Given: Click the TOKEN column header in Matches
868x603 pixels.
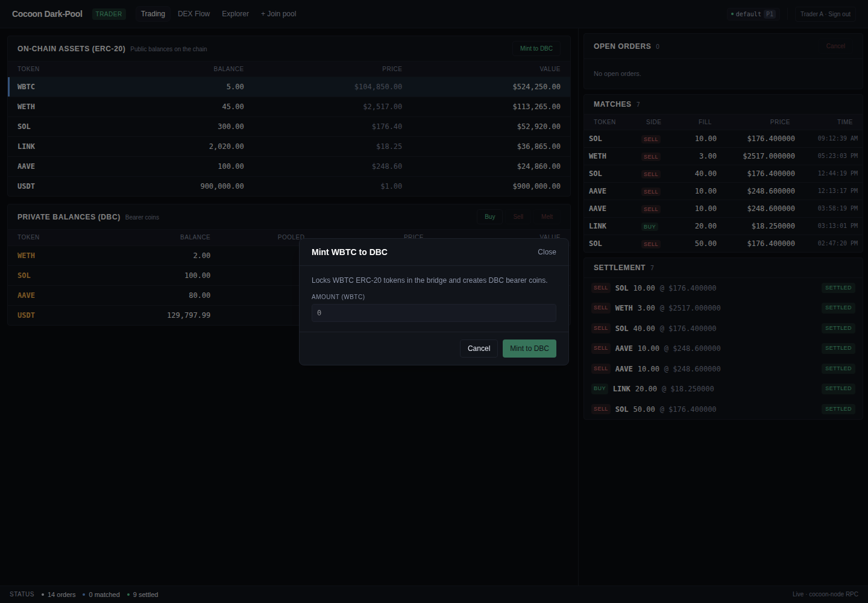Looking at the screenshot, I should pyautogui.click(x=605, y=122).
